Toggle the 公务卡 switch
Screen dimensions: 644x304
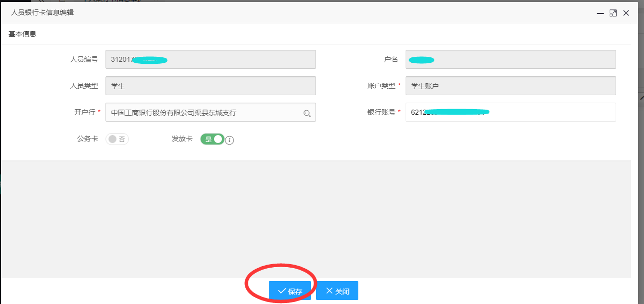pyautogui.click(x=117, y=140)
